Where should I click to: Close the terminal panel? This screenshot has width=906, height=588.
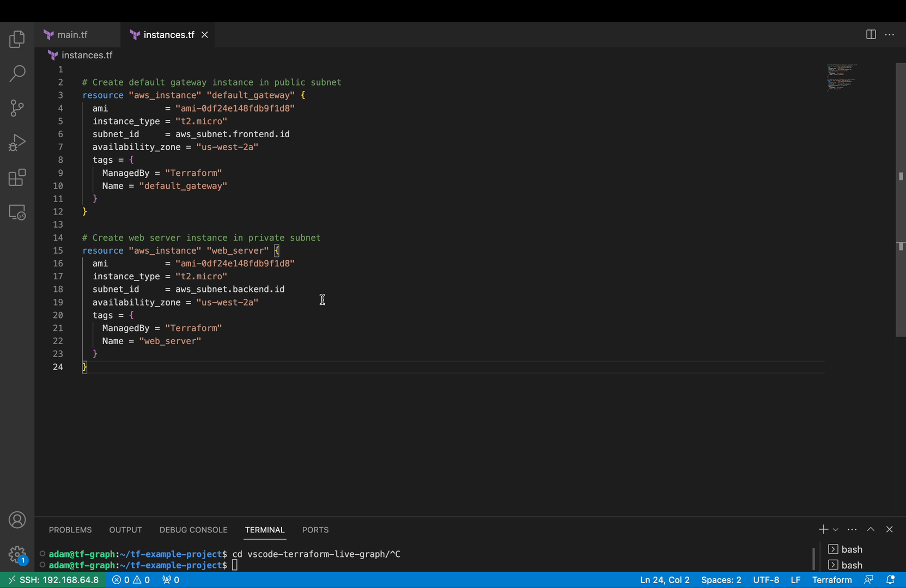(890, 529)
